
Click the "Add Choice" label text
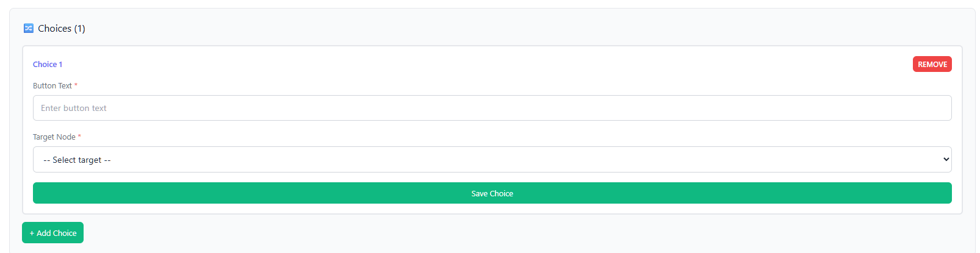pyautogui.click(x=57, y=233)
